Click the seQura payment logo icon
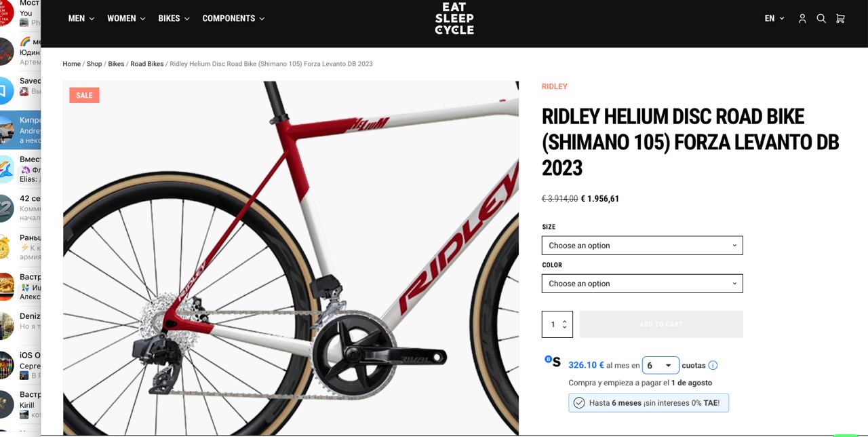868x437 pixels. 553,361
